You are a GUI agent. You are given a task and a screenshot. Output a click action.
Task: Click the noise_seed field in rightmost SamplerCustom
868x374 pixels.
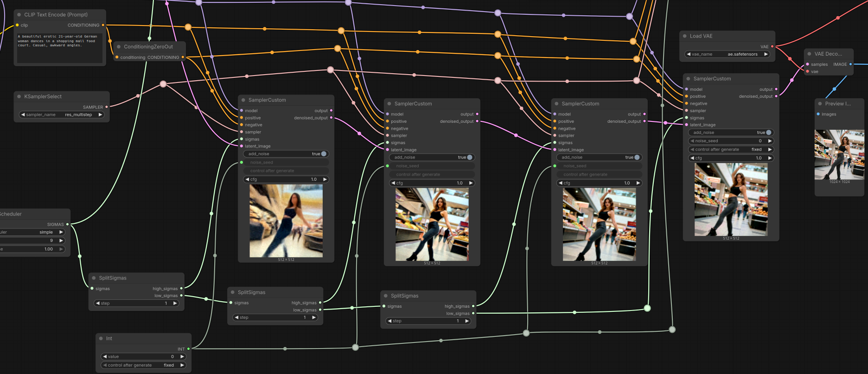click(731, 141)
